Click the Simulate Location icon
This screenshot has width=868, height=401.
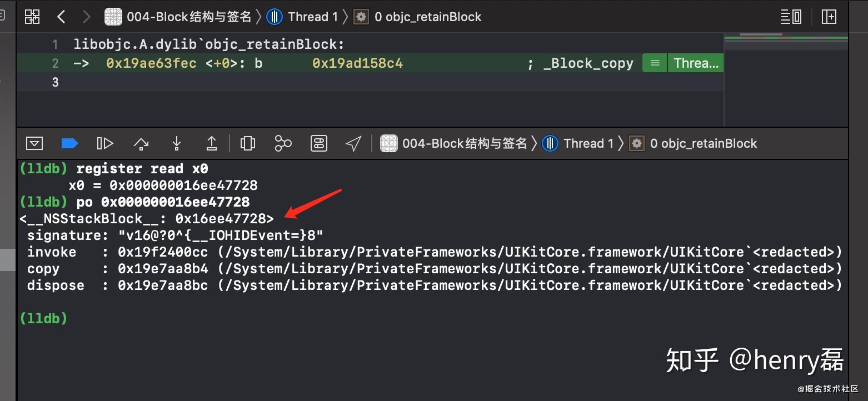353,143
